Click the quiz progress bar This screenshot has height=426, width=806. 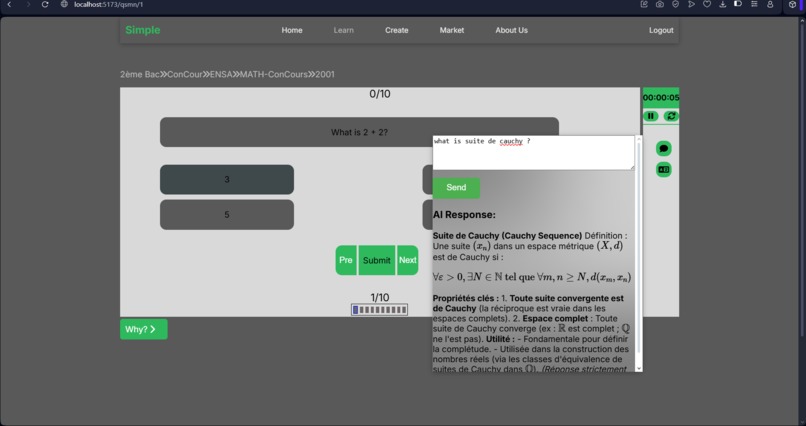pos(380,310)
